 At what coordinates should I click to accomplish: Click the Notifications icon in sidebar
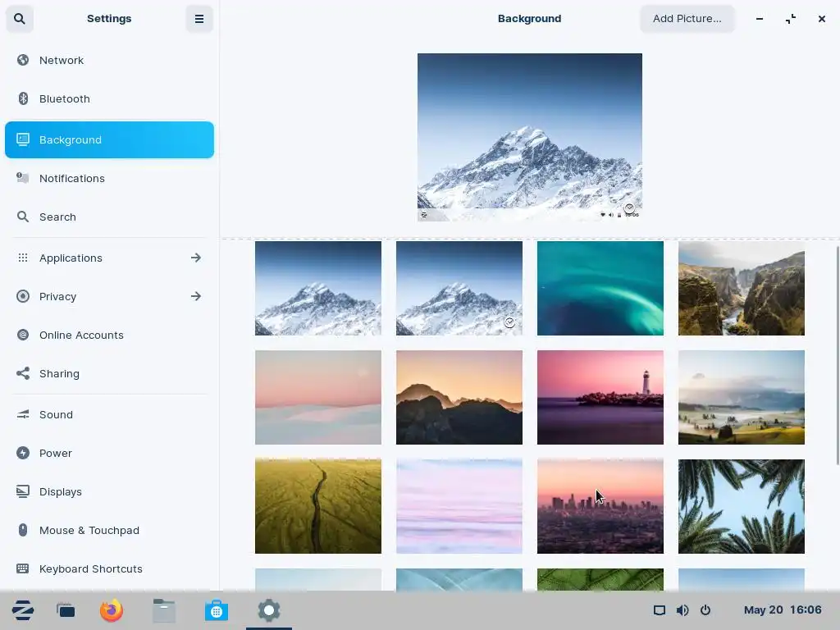coord(22,178)
